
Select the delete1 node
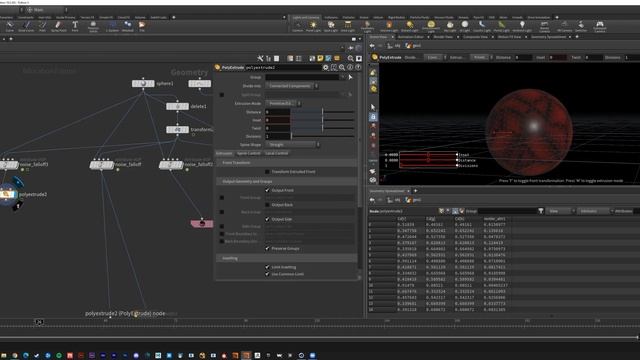coord(177,107)
